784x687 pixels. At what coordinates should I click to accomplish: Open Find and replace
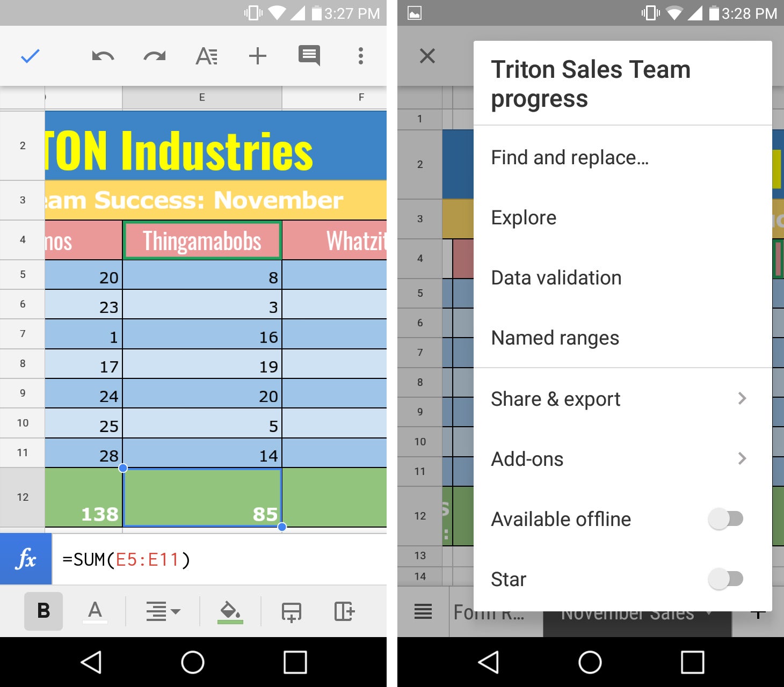(x=623, y=157)
